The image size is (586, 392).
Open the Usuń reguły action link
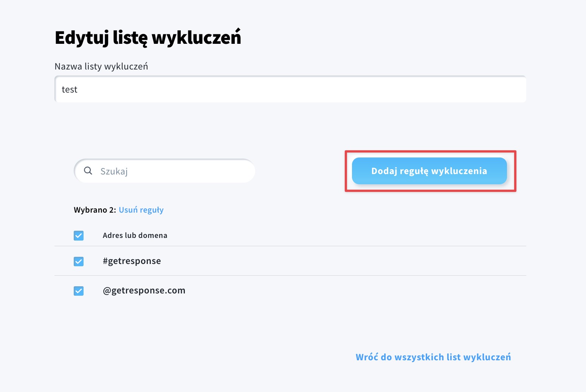click(141, 210)
